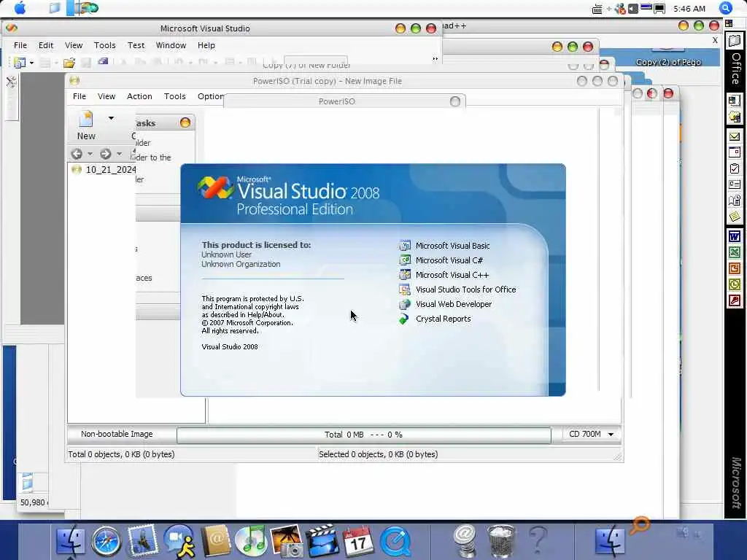747x560 pixels.
Task: Launch Microsoft Access key icon in Office bar
Action: (x=734, y=301)
